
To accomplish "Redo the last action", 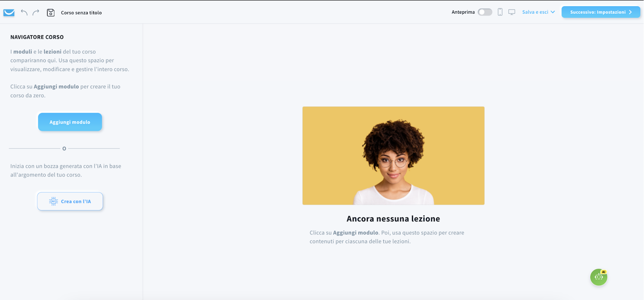I will 36,12.
